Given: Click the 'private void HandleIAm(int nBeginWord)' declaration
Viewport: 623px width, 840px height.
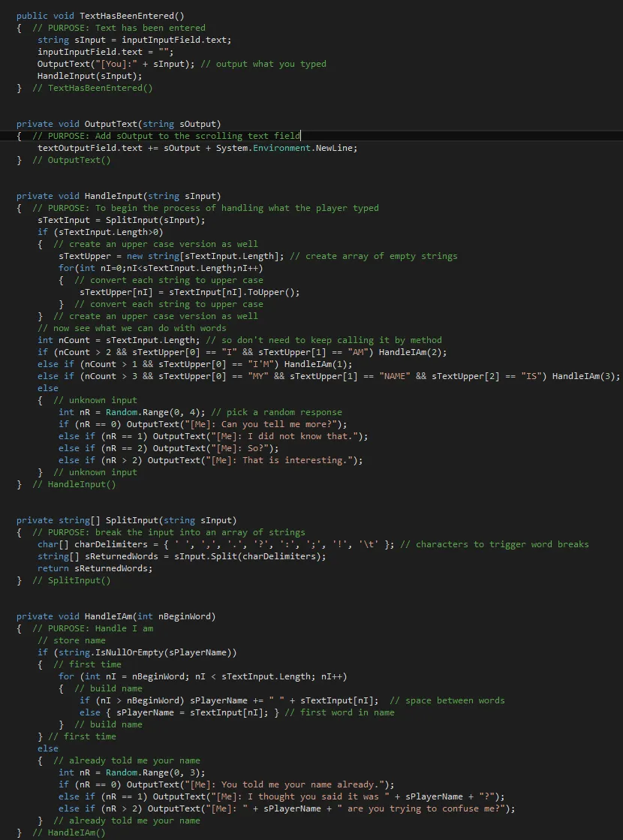Looking at the screenshot, I should pos(116,616).
